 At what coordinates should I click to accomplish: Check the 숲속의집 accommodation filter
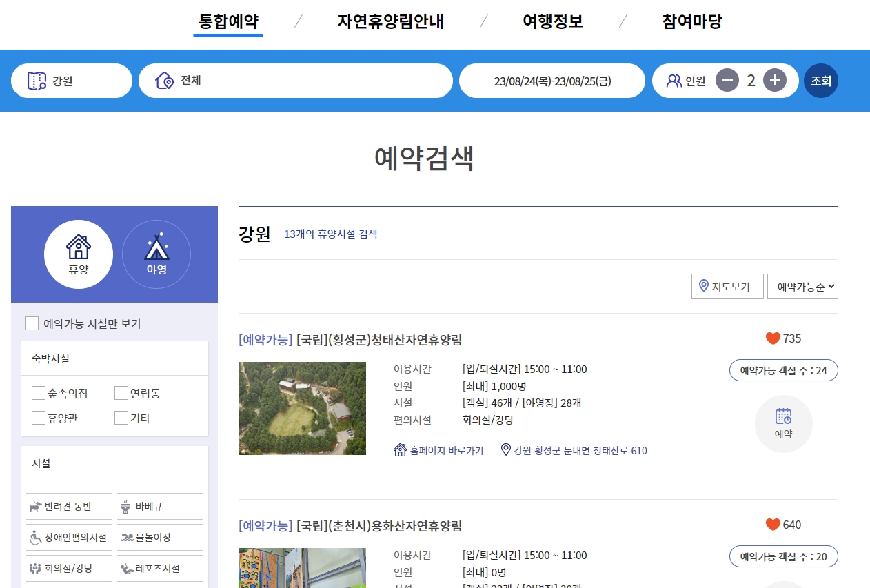click(x=39, y=393)
